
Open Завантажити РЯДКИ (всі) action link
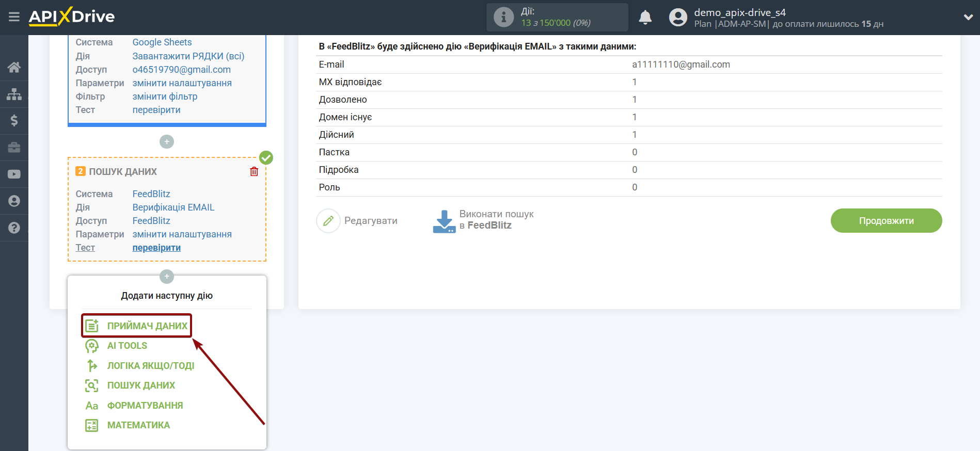pyautogui.click(x=188, y=56)
